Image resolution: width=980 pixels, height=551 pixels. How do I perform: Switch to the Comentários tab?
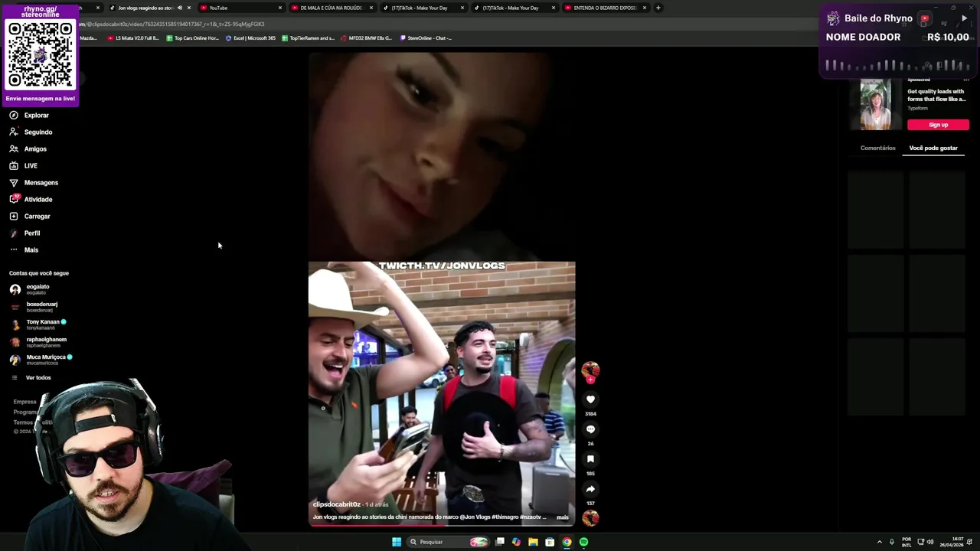pyautogui.click(x=877, y=148)
